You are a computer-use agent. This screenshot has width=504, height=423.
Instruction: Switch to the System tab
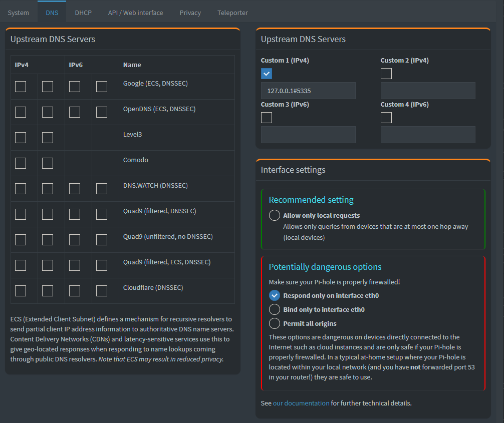pyautogui.click(x=19, y=13)
